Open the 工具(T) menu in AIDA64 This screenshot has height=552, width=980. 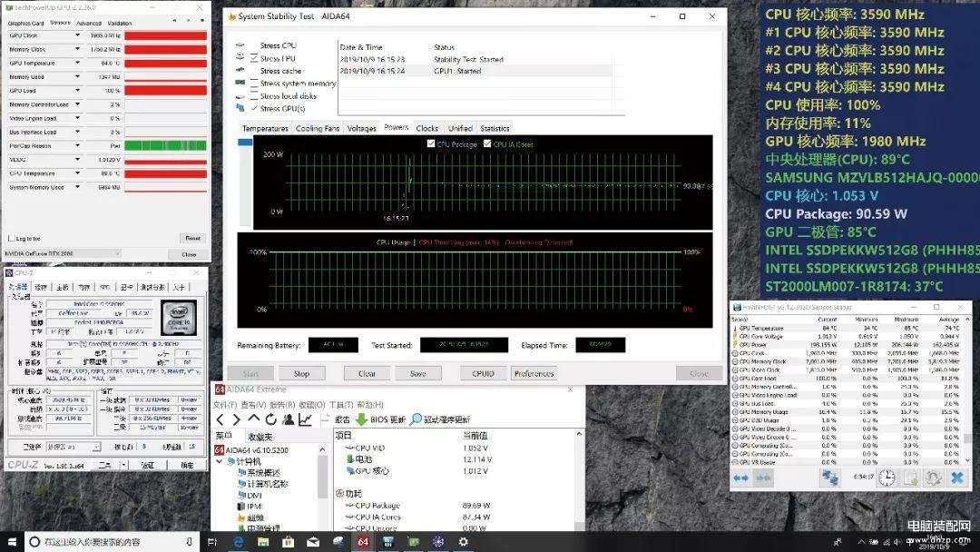341,404
